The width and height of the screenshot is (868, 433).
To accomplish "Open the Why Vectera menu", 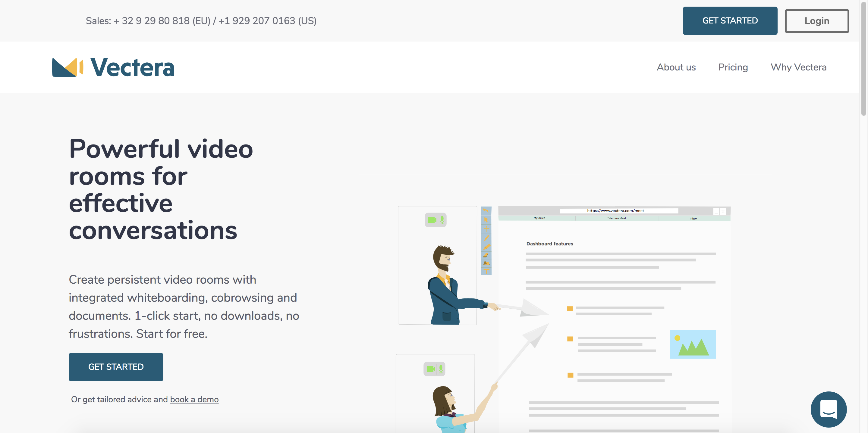I will (x=798, y=67).
